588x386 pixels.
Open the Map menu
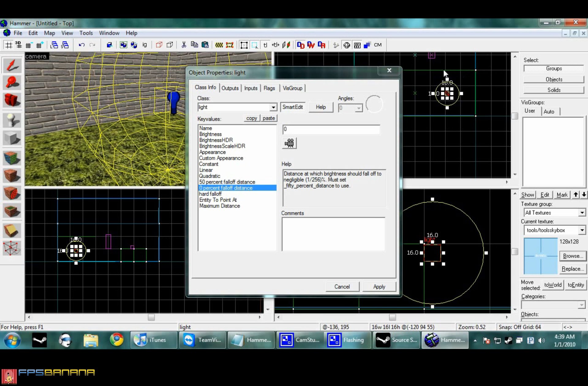tap(49, 33)
